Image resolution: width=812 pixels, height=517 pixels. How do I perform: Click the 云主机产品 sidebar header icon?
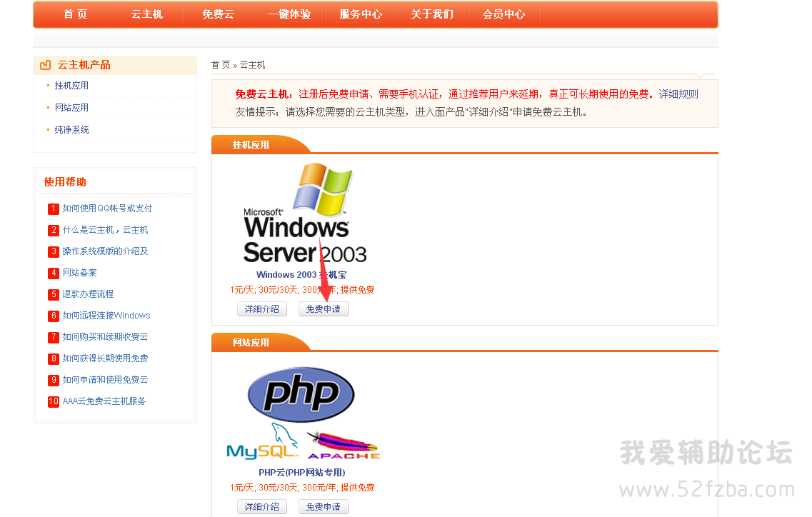[x=46, y=65]
